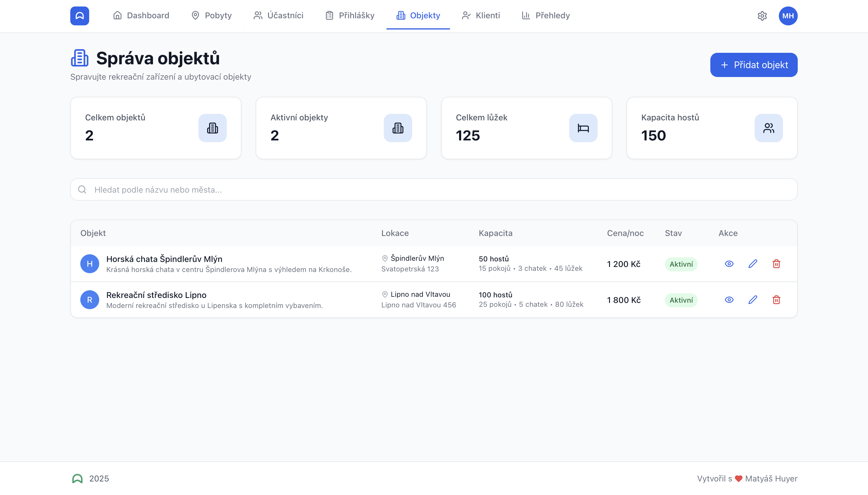Edit Rekreační středisko Lipno with pencil icon

(753, 300)
